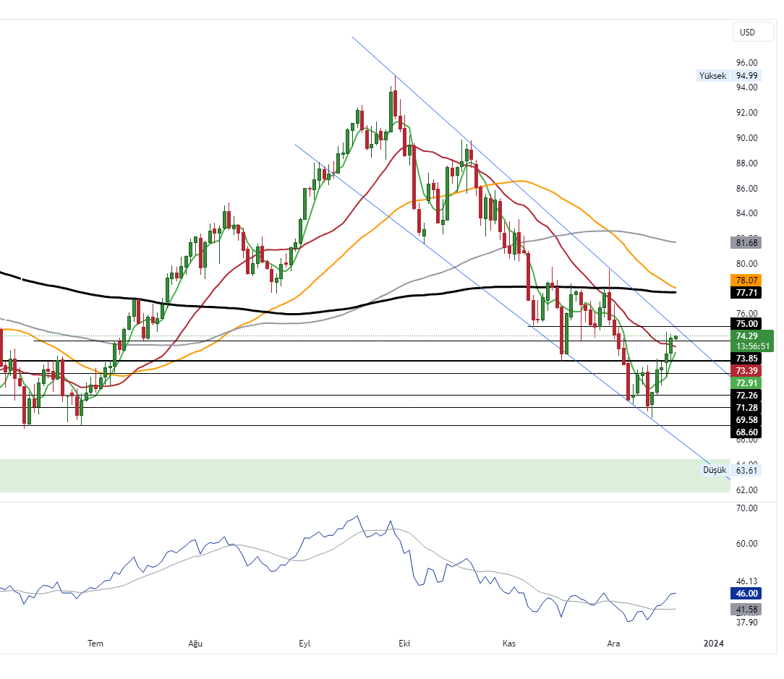The height and width of the screenshot is (679, 784).
Task: Click the Düşük 63.61 low price label
Action: click(731, 470)
